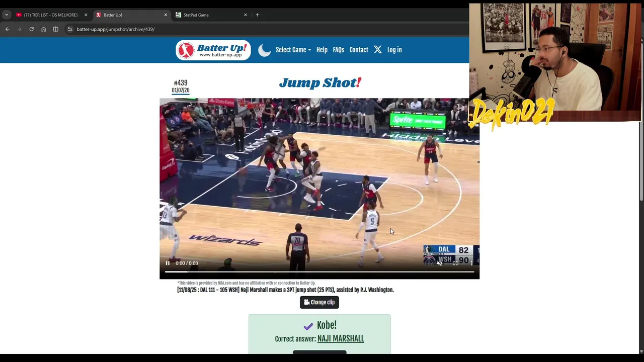Click the browser home button

pos(43,29)
